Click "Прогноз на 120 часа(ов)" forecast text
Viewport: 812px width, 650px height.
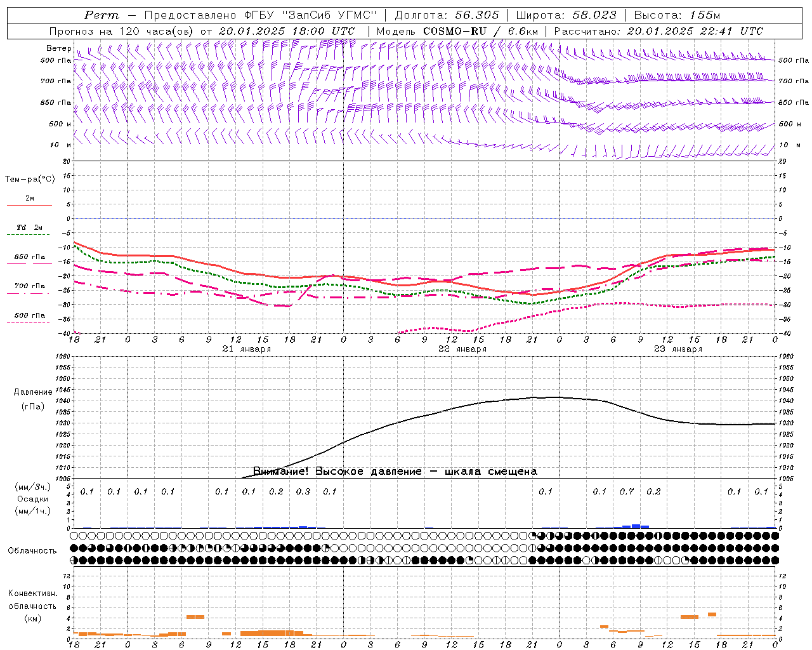click(x=122, y=31)
